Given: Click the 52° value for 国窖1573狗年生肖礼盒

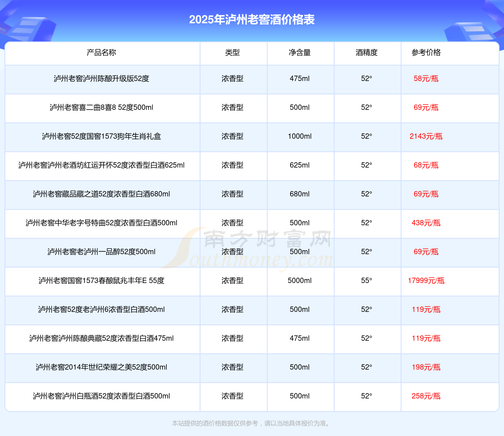Looking at the screenshot, I should coord(367,136).
